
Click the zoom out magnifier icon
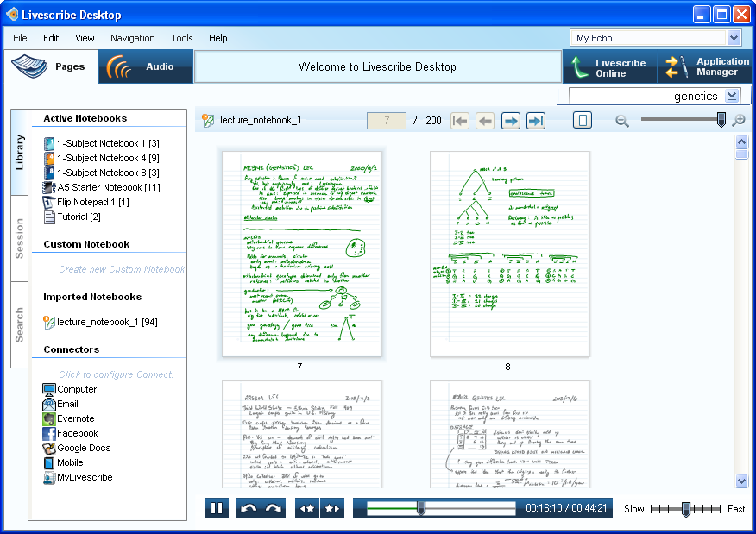pos(622,121)
